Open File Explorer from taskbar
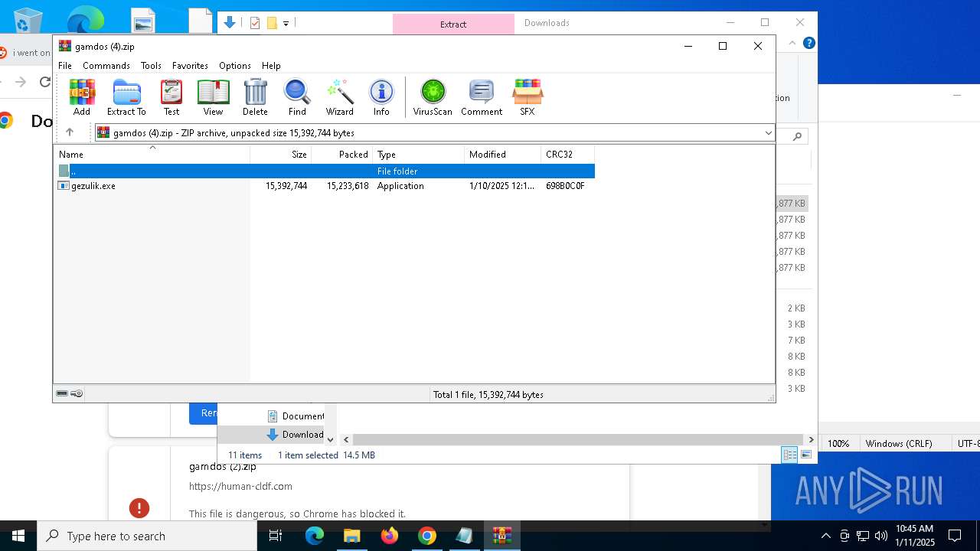 coord(352,536)
